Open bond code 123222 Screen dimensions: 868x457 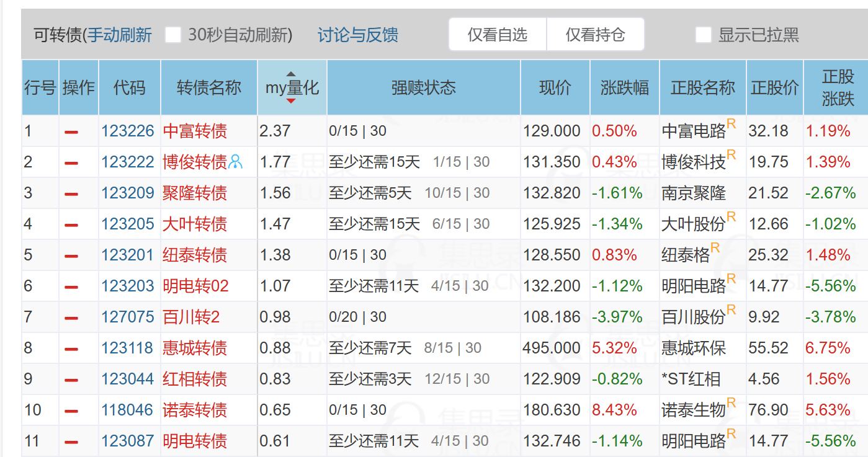(128, 162)
